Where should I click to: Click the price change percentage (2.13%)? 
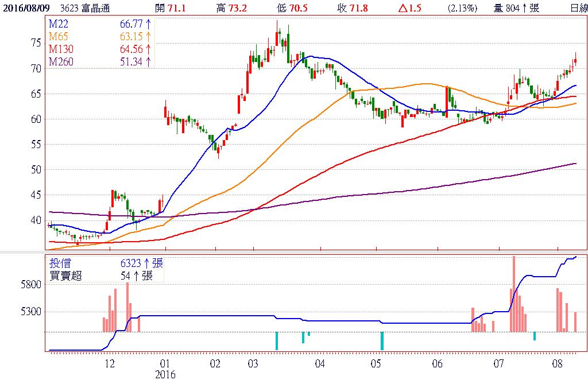[463, 8]
